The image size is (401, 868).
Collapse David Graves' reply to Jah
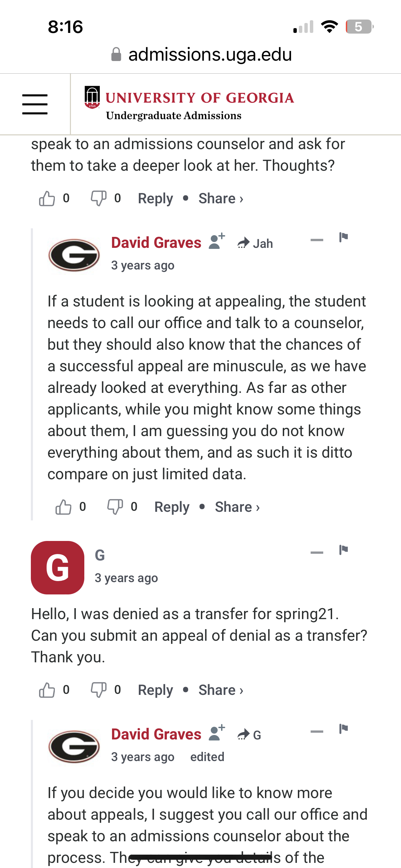click(317, 240)
